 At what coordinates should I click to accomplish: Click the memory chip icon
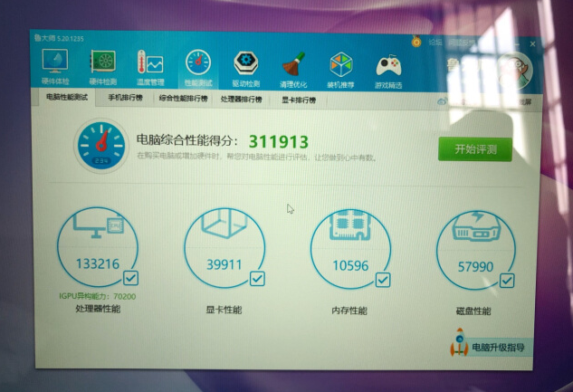[x=350, y=225]
